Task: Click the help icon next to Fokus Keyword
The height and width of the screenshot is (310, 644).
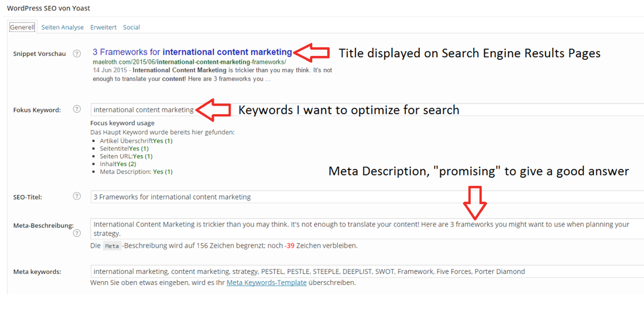Action: [77, 110]
